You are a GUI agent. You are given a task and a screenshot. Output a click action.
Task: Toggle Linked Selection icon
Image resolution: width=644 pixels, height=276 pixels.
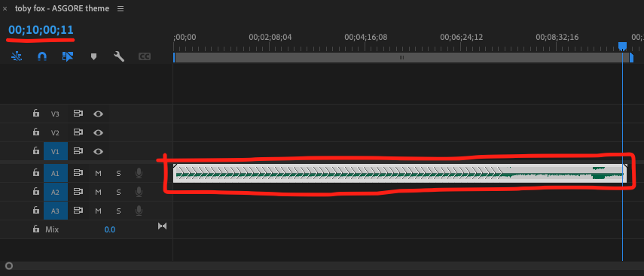[x=68, y=56]
